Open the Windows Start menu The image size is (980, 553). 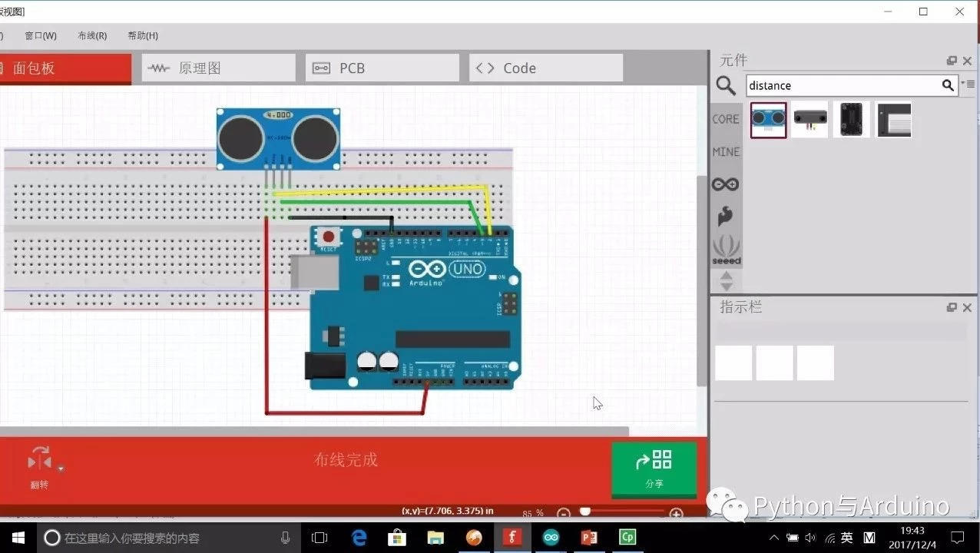[17, 538]
